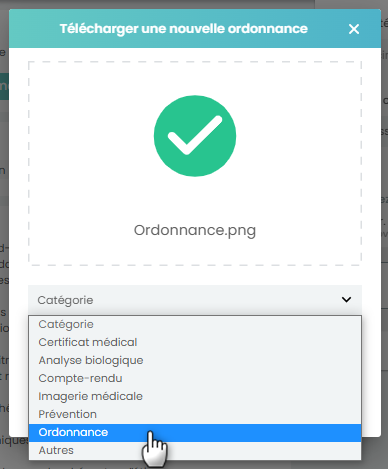Click the dialog title text
The height and width of the screenshot is (469, 388).
[184, 29]
